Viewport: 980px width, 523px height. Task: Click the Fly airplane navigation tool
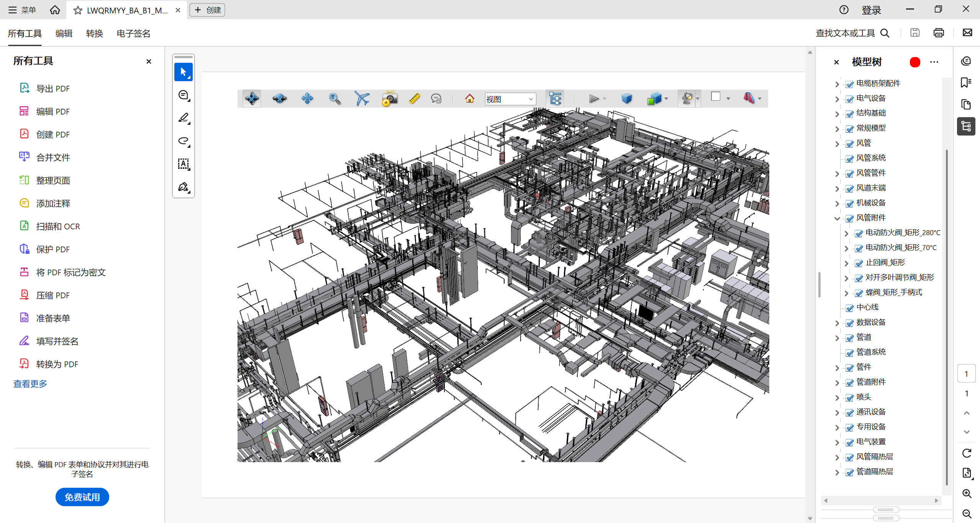pos(362,99)
